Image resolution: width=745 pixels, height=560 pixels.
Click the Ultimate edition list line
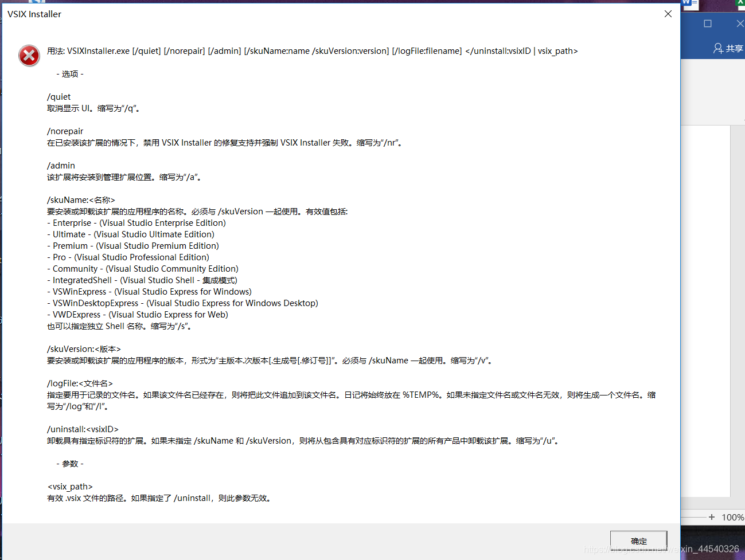(131, 234)
